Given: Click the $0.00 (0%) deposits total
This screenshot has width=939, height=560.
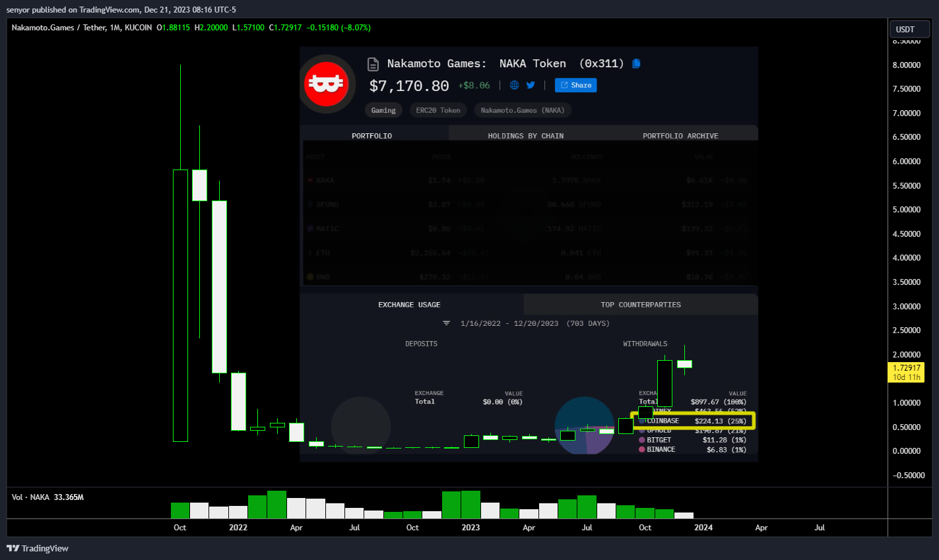Looking at the screenshot, I should pyautogui.click(x=503, y=402).
